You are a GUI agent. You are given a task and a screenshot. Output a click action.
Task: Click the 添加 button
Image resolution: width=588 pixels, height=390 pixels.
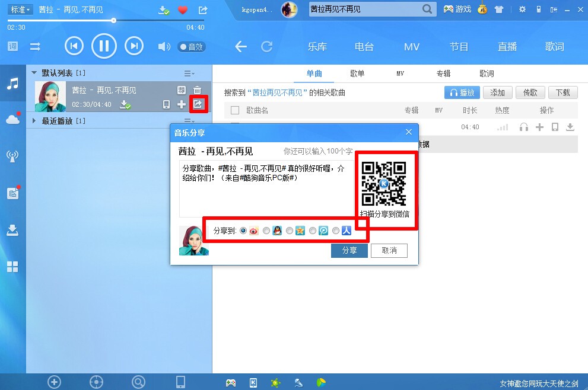point(498,92)
